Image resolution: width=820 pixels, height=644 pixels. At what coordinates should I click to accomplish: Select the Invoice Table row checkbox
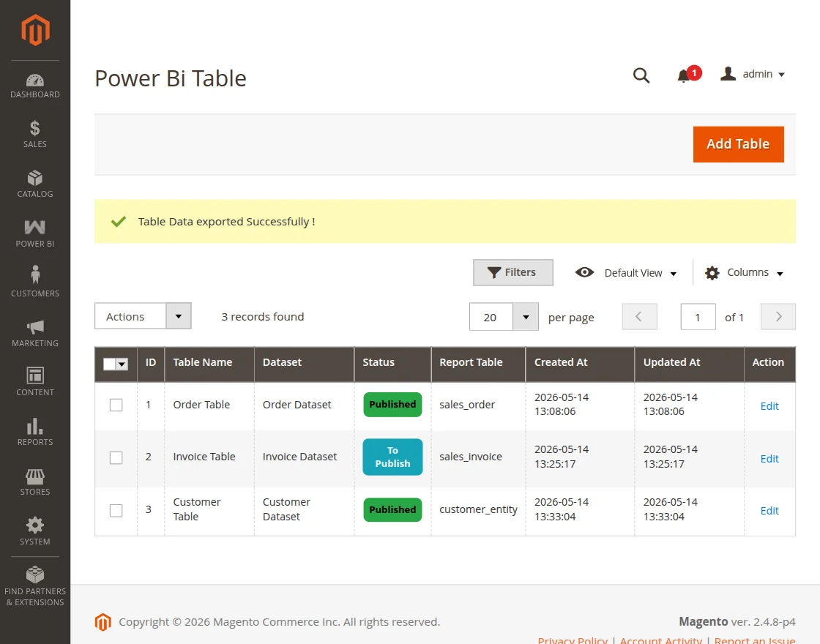116,458
